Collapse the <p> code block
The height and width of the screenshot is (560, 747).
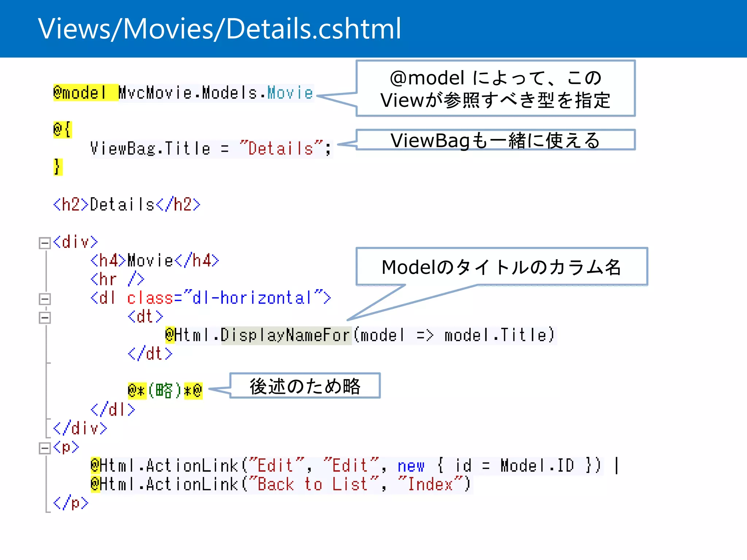[44, 448]
